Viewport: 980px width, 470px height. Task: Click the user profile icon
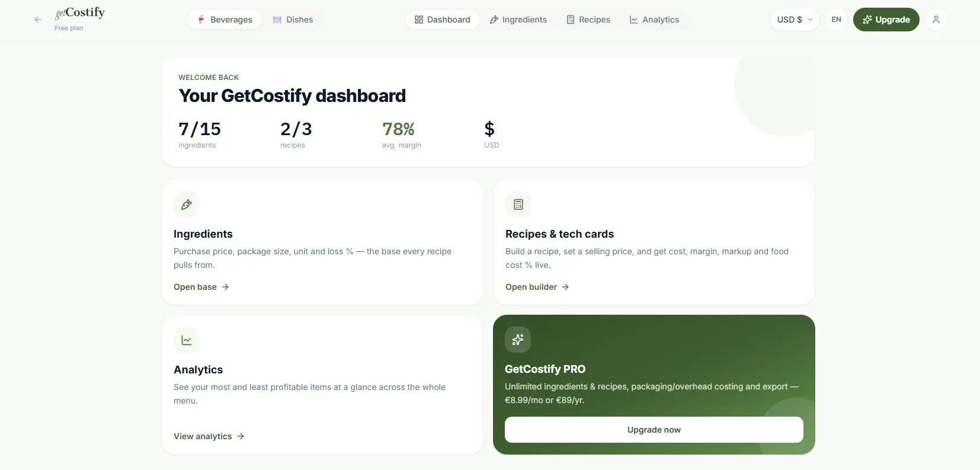(936, 20)
